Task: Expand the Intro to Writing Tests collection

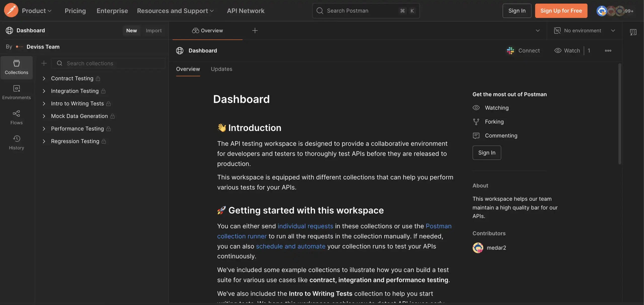Action: pos(44,104)
